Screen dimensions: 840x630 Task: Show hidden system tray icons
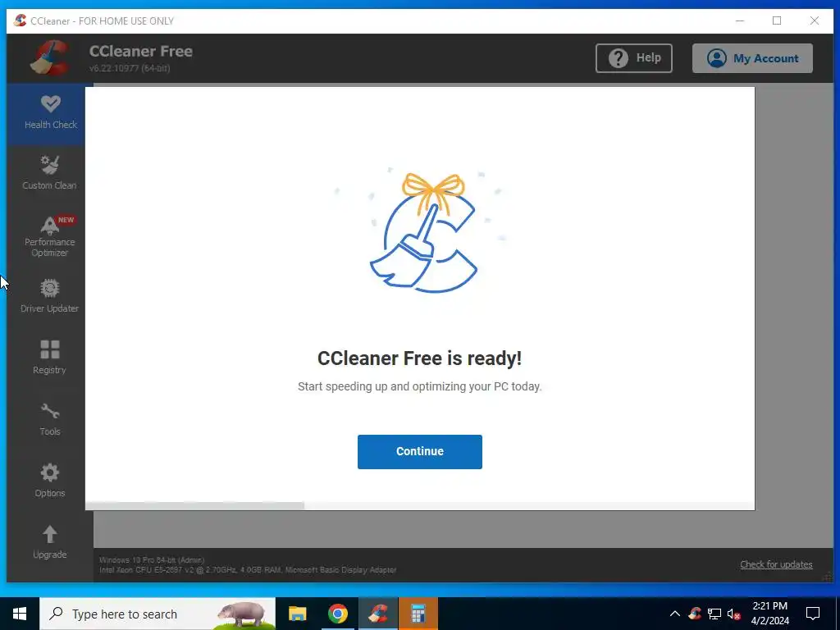674,614
